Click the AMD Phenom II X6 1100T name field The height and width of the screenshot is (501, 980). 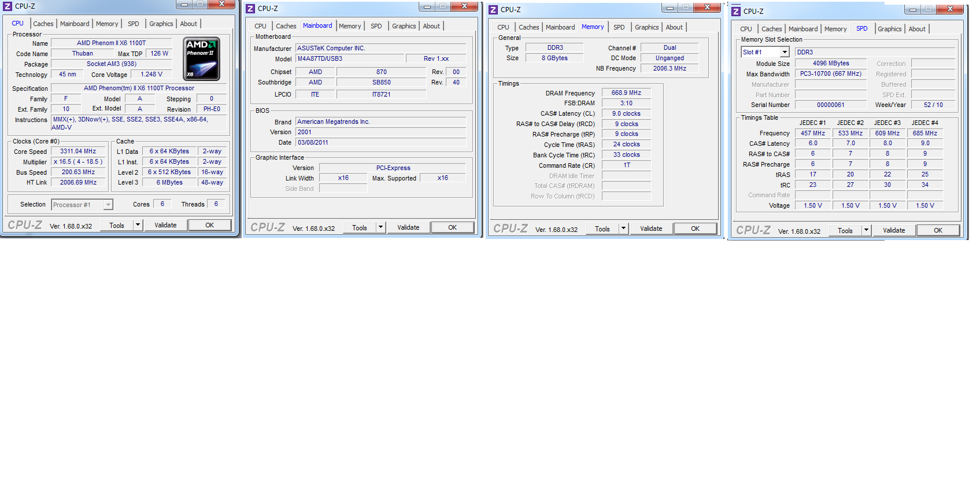(112, 43)
